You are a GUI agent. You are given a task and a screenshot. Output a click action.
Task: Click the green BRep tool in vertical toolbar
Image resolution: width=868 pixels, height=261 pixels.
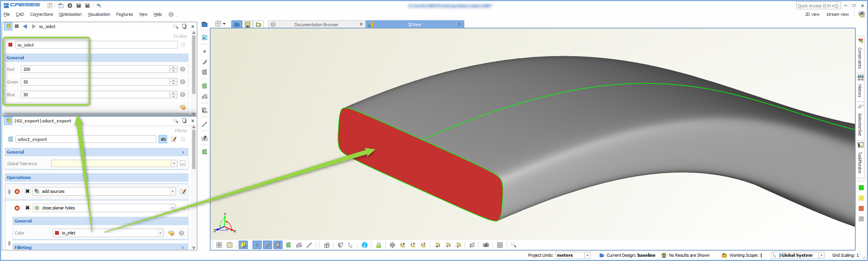(204, 86)
